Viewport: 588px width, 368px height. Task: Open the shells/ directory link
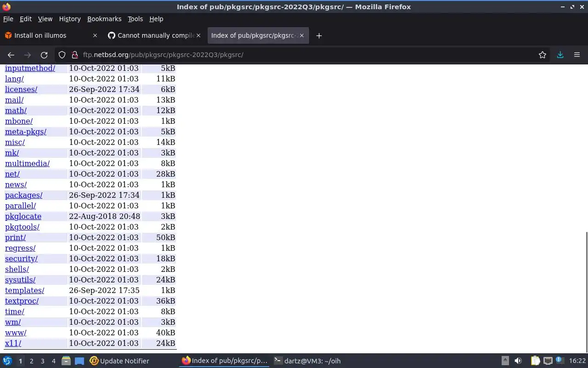click(17, 269)
